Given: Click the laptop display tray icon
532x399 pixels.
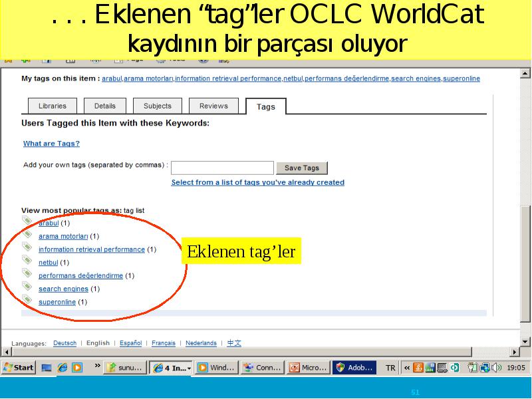Looking at the screenshot, I should (442, 368).
